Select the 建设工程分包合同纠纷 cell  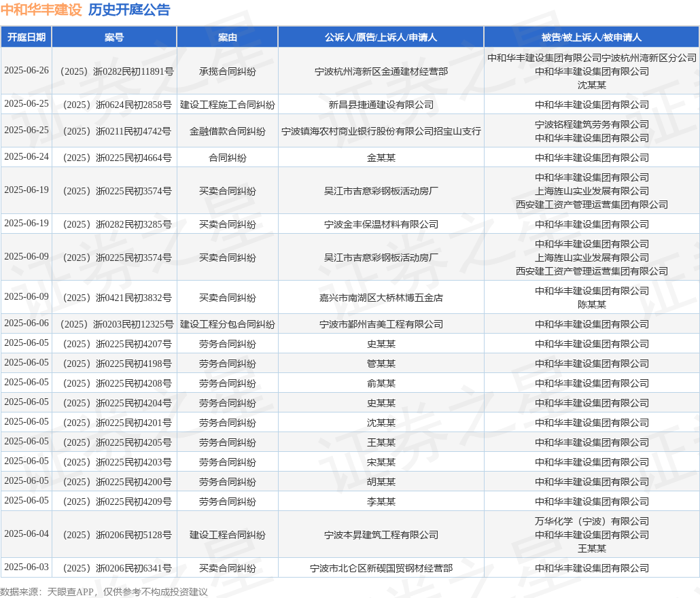click(x=227, y=324)
